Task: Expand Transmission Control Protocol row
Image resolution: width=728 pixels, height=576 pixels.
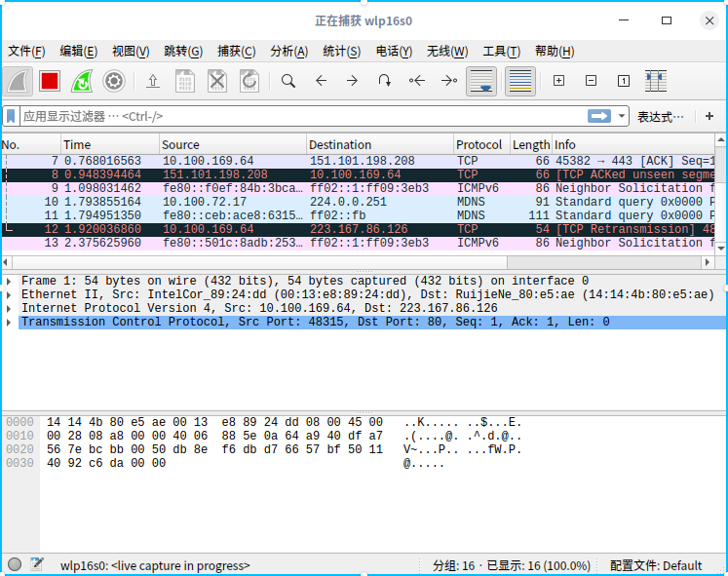Action: pos(9,323)
